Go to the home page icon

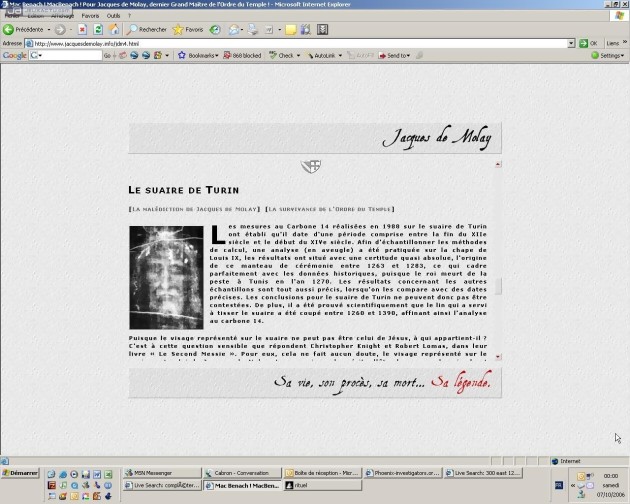click(x=114, y=29)
